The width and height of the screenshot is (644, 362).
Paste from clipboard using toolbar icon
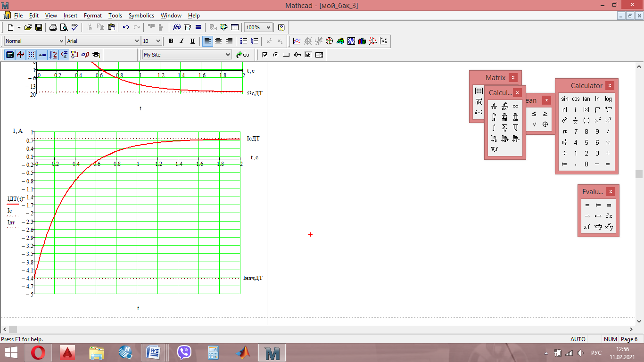click(111, 27)
